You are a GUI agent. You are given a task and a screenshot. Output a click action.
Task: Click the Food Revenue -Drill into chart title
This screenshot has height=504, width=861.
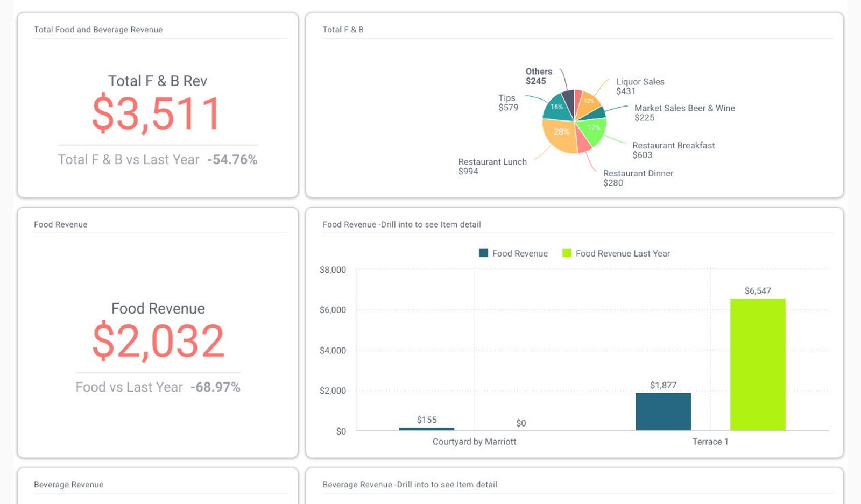tap(401, 224)
